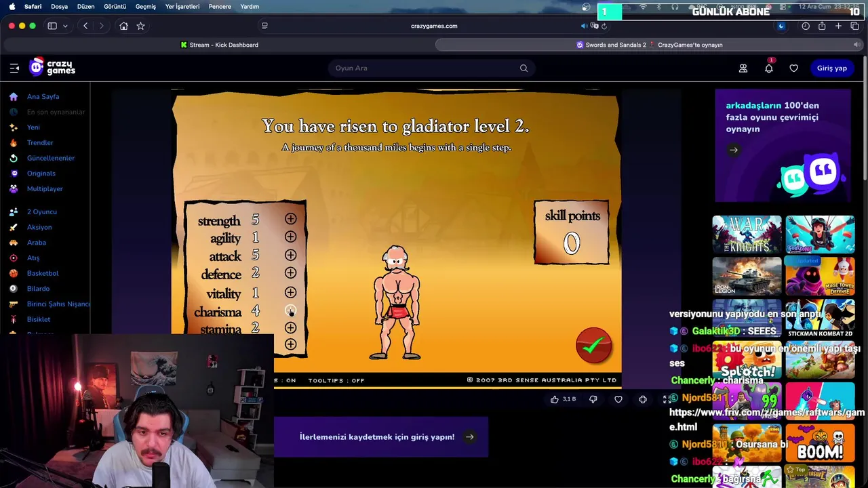This screenshot has height=488, width=868.
Task: Open the BOOM! game thumbnail
Action: 820,443
